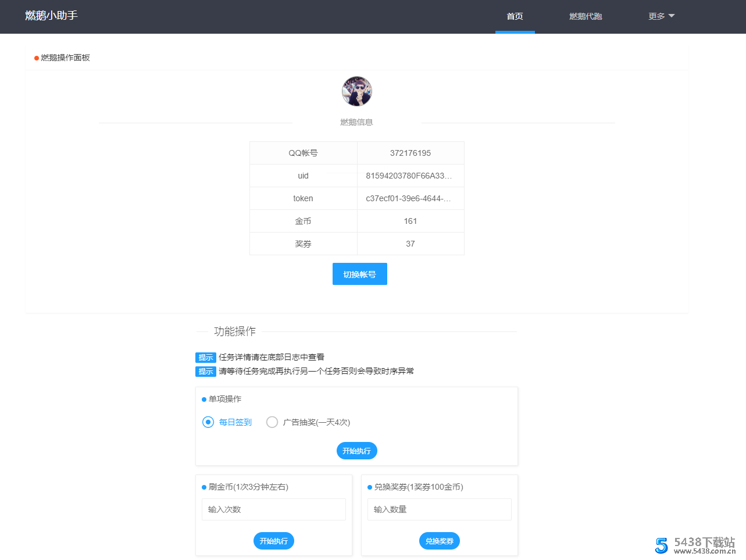Image resolution: width=746 pixels, height=560 pixels.
Task: Click the user QQ avatar image
Action: point(356,91)
